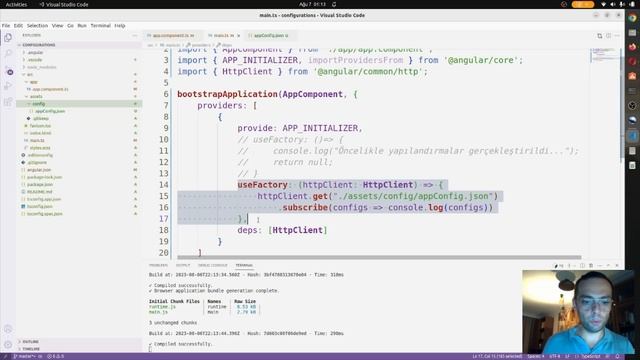The height and width of the screenshot is (360, 640).
Task: Click the UTF-8 encoding status item
Action: tap(554, 356)
